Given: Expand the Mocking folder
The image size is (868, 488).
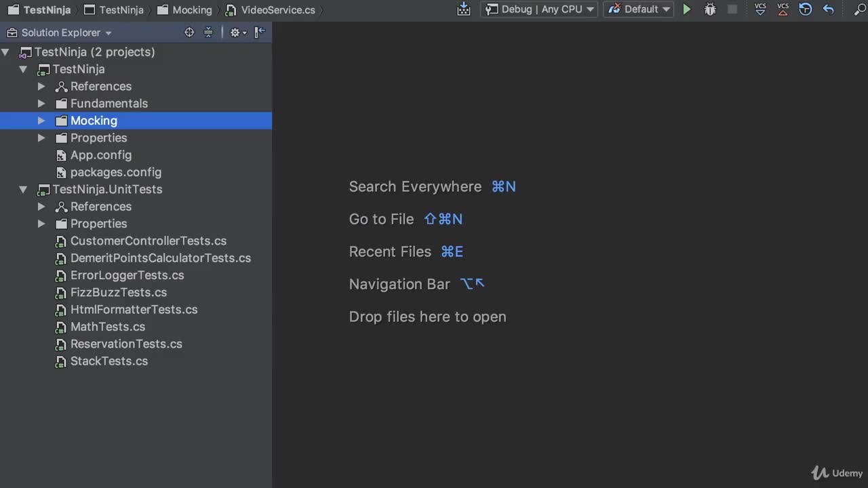Looking at the screenshot, I should tap(41, 121).
